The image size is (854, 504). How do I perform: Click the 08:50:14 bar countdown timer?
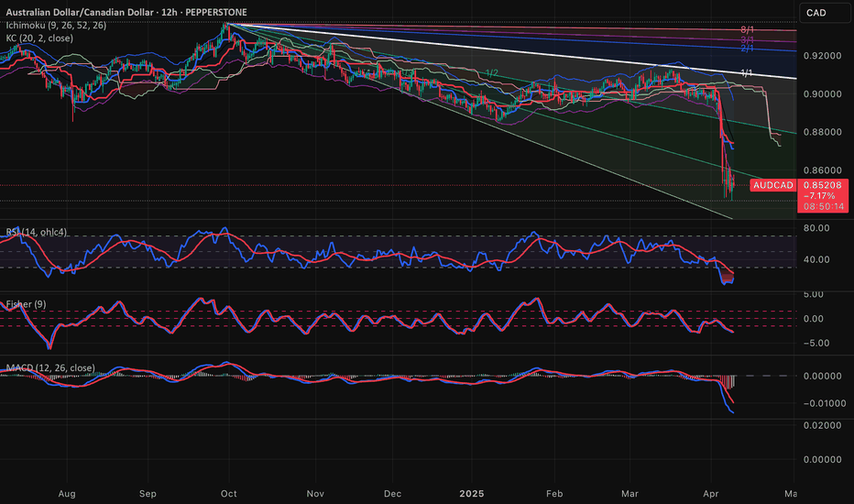point(824,206)
